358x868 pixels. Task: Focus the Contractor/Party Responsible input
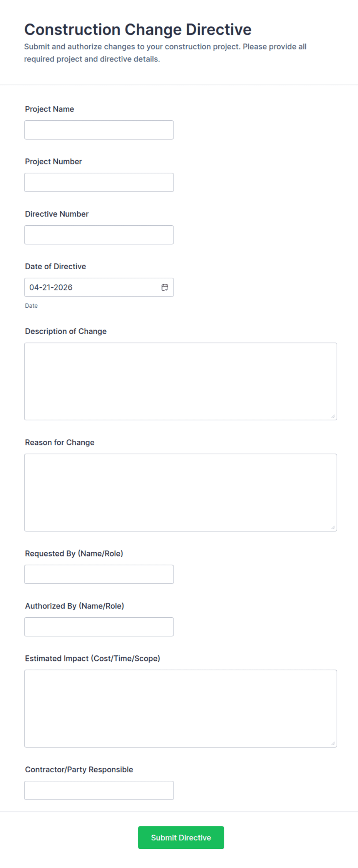click(99, 790)
